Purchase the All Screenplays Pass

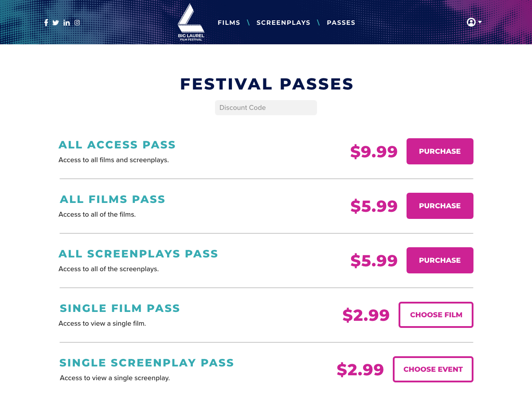440,260
